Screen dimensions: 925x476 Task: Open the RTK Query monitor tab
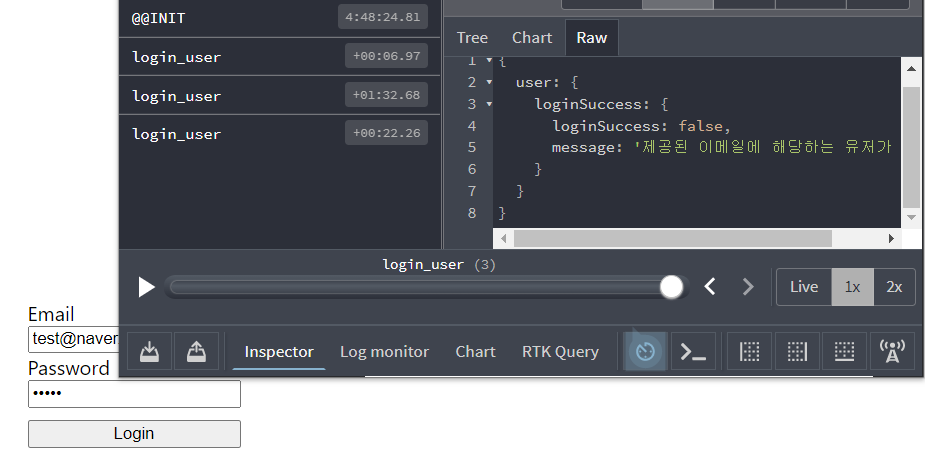click(560, 352)
